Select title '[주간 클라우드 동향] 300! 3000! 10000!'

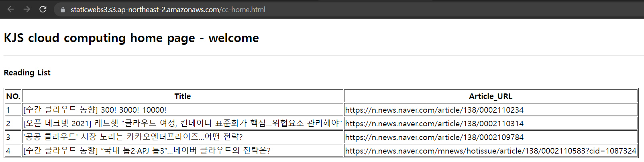(95, 110)
